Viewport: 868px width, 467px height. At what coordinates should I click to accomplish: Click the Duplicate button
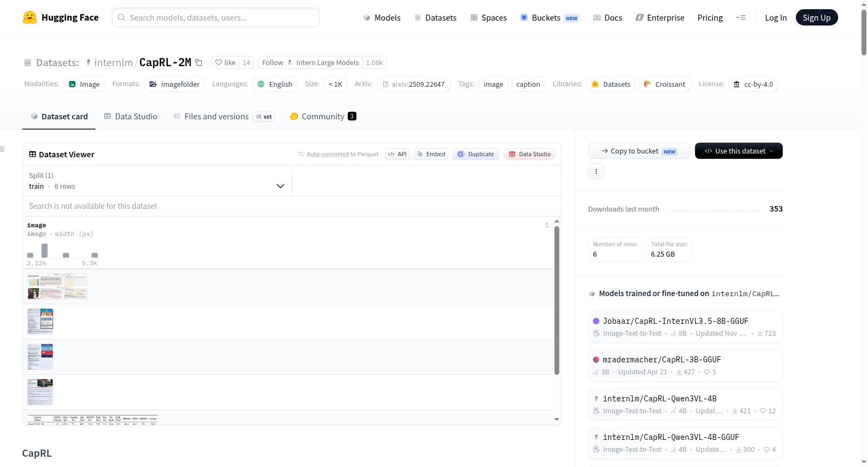476,154
